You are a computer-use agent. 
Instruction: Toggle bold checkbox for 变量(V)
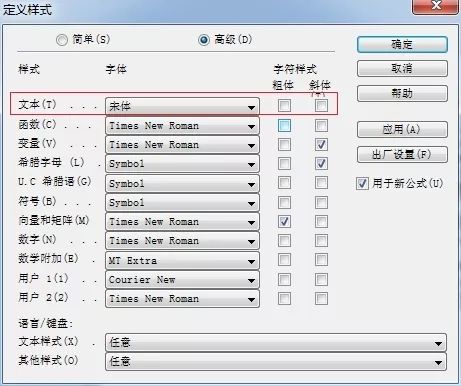(284, 145)
